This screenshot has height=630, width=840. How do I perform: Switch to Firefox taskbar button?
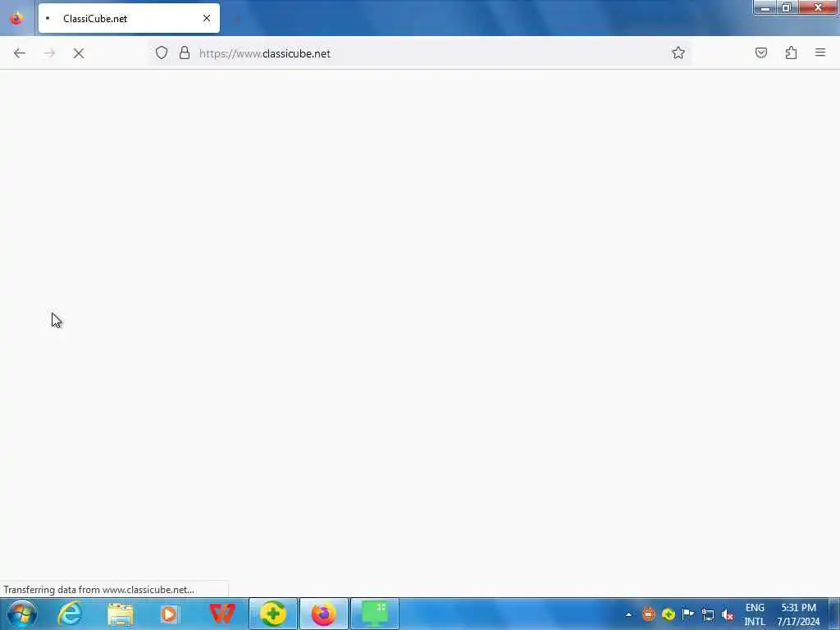tap(323, 614)
